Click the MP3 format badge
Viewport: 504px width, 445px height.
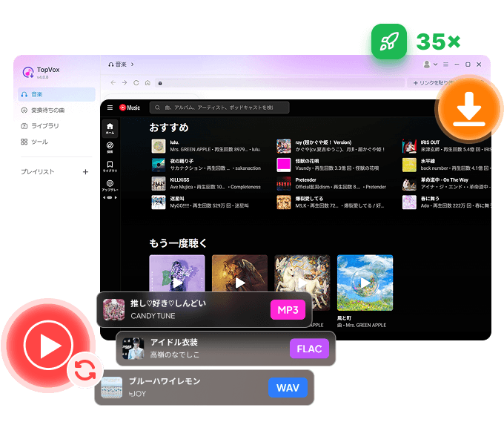(x=288, y=310)
